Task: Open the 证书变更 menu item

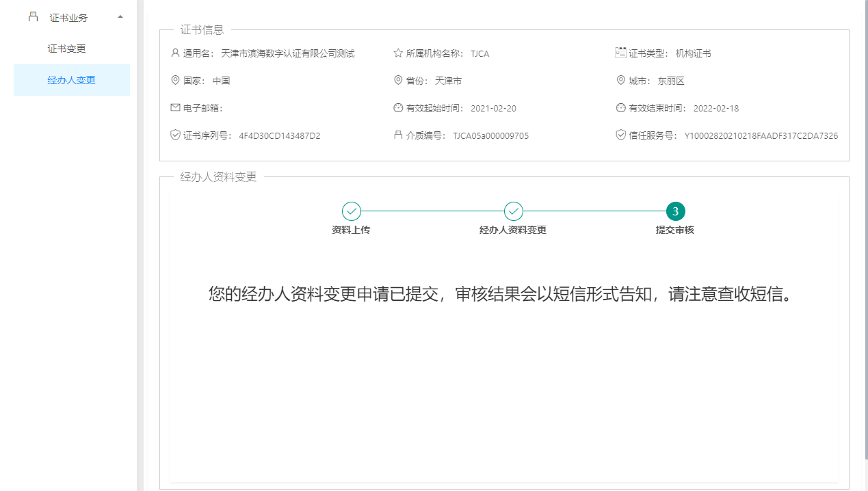Action: click(66, 49)
